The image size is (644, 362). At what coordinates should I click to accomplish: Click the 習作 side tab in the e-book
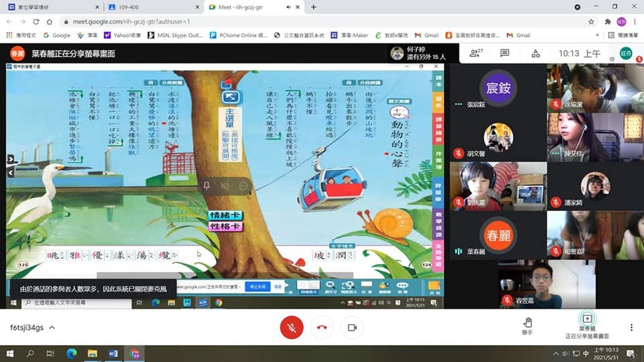tap(438, 102)
